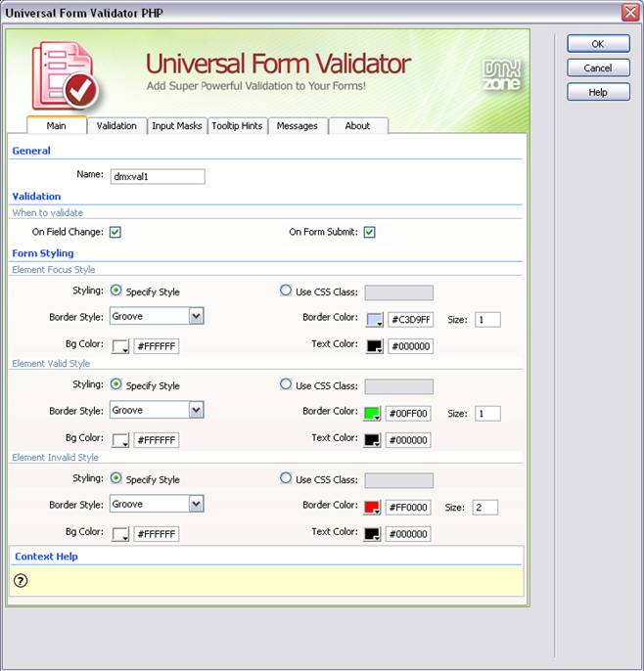Click the CSS Class field in Valid Style
Viewport: 644px width, 671px height.
399,386
